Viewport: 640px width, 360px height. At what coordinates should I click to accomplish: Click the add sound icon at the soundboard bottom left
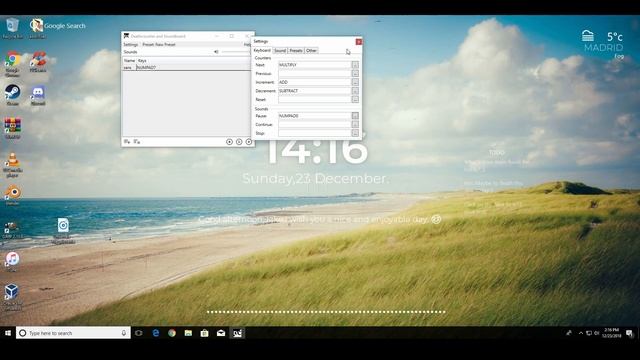127,142
